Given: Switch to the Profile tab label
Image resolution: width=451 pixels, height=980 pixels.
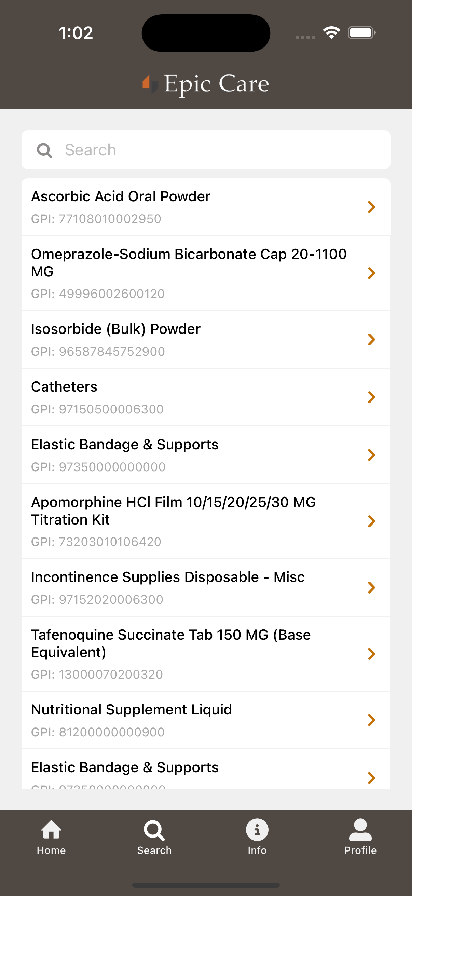Looking at the screenshot, I should (x=360, y=850).
